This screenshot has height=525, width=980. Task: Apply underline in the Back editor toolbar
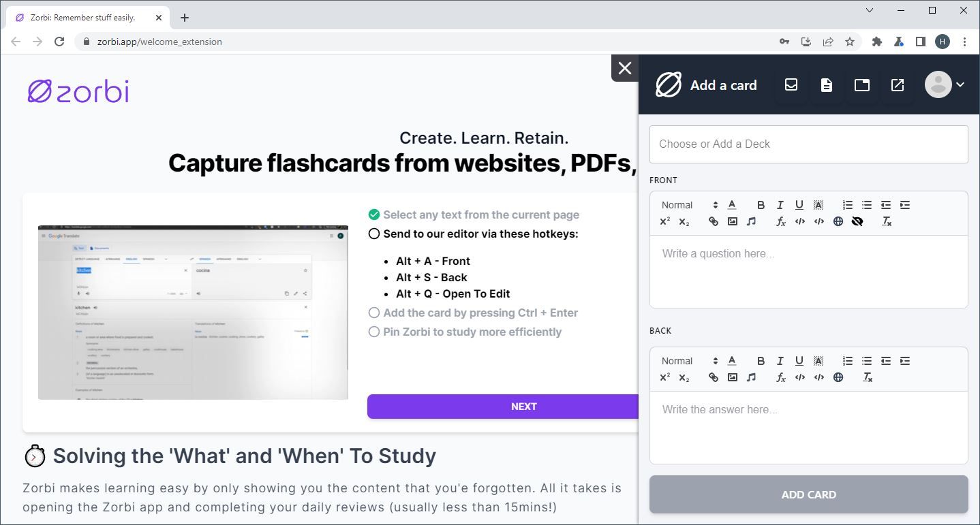799,361
